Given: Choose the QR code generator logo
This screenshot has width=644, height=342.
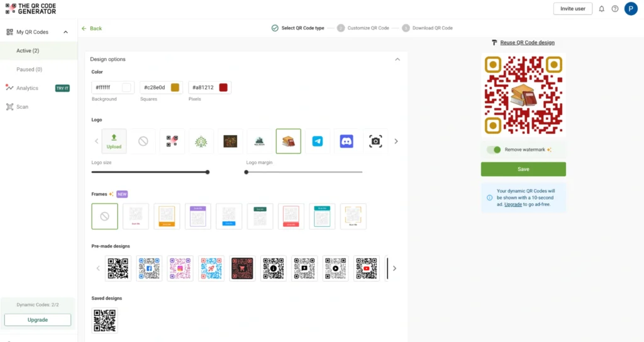Looking at the screenshot, I should pyautogui.click(x=172, y=141).
